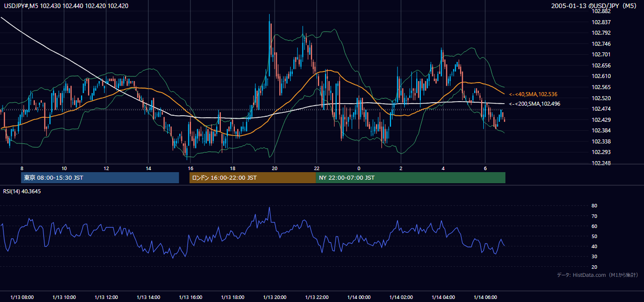Click hour label '22' under the price chart
The height and width of the screenshot is (302, 644).
tap(317, 168)
